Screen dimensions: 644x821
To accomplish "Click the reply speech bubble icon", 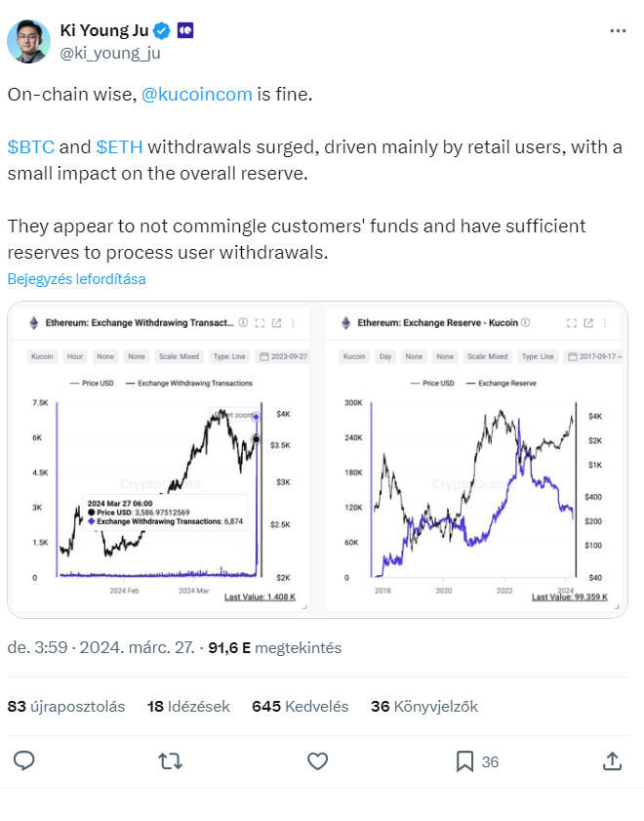I will pyautogui.click(x=24, y=760).
